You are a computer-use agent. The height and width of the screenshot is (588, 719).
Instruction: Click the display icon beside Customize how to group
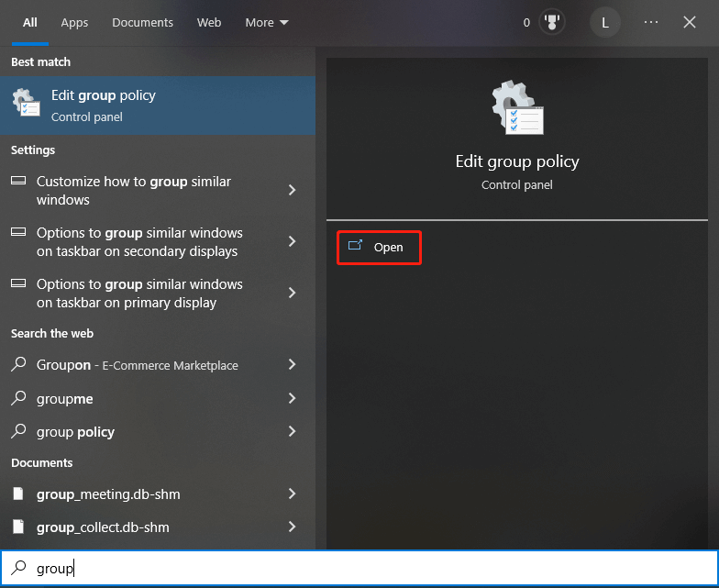coord(18,181)
